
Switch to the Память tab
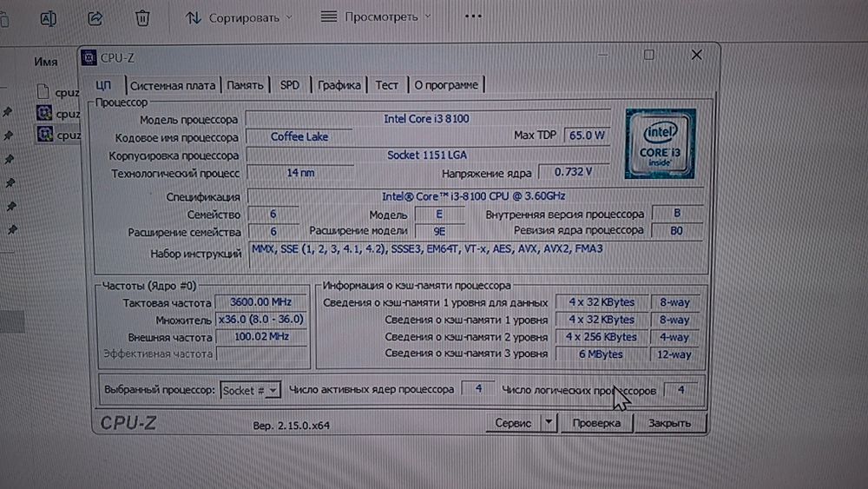[x=245, y=85]
